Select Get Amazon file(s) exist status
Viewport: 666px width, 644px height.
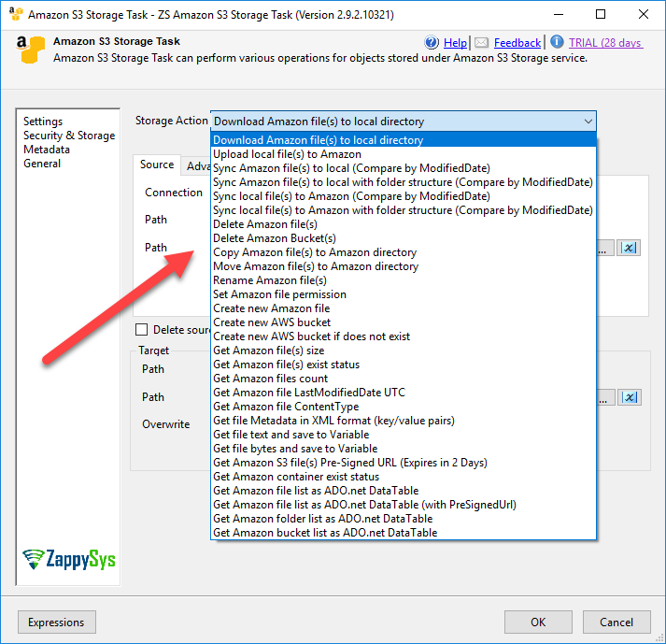pos(404,365)
